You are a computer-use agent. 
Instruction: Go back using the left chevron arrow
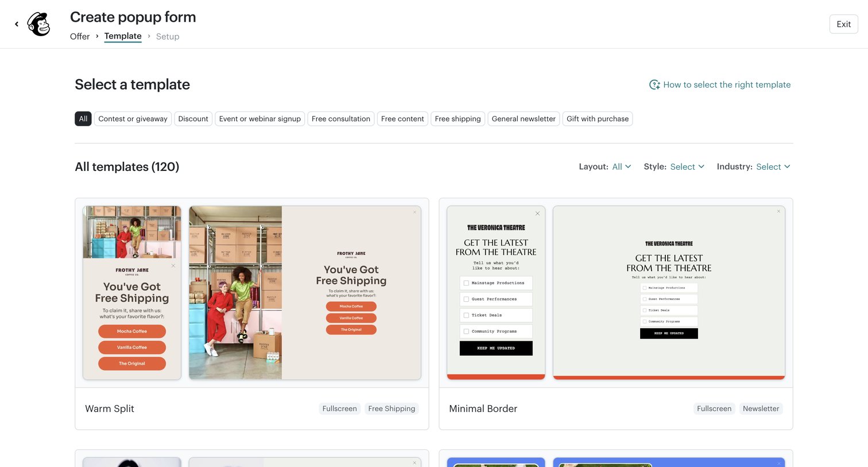[17, 24]
